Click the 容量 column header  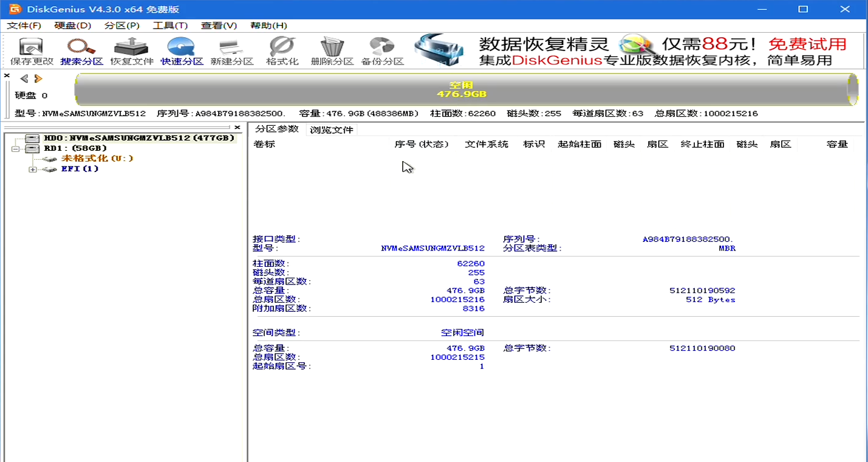(837, 144)
